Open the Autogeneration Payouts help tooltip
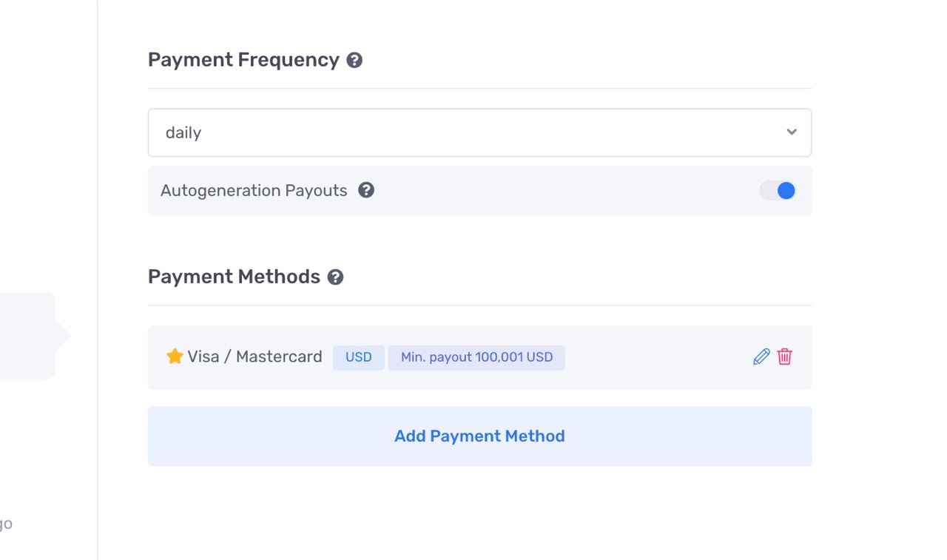This screenshot has height=560, width=947. 366,190
